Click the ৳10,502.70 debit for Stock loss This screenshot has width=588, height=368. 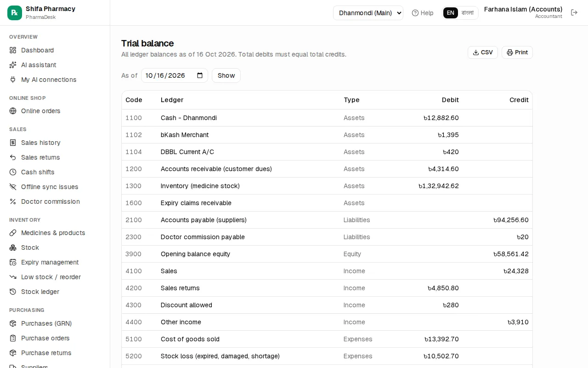pos(441,356)
